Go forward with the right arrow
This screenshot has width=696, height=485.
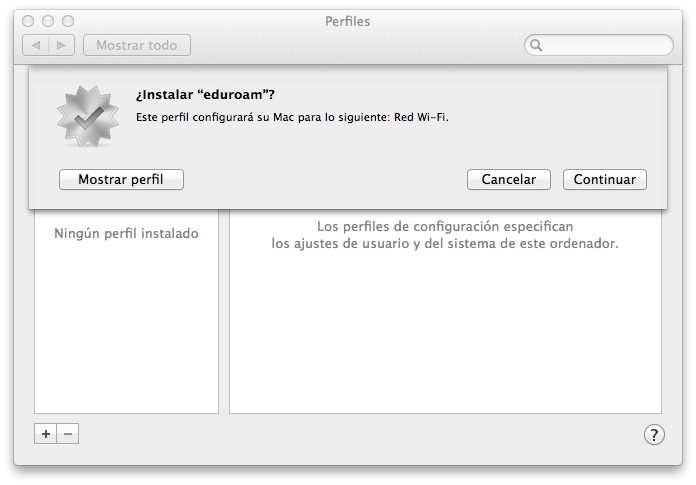[x=61, y=45]
